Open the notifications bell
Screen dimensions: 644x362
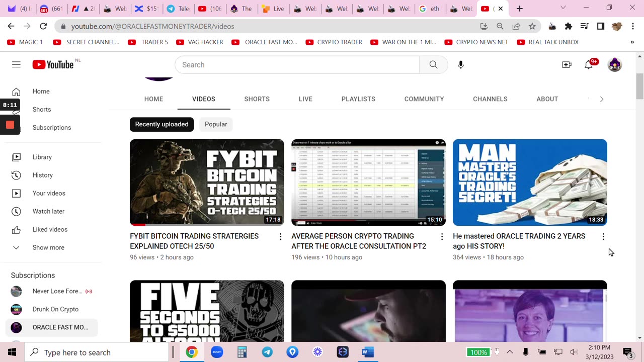point(588,65)
